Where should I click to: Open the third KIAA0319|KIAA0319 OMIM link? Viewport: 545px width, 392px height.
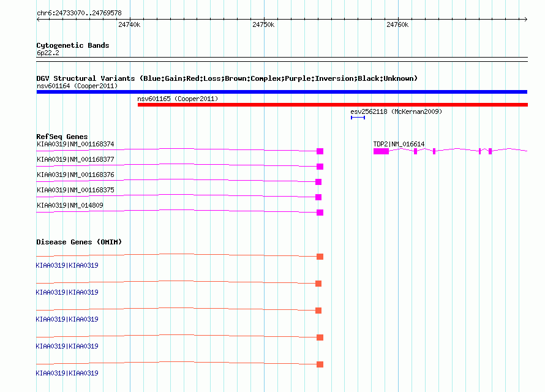coord(67,319)
